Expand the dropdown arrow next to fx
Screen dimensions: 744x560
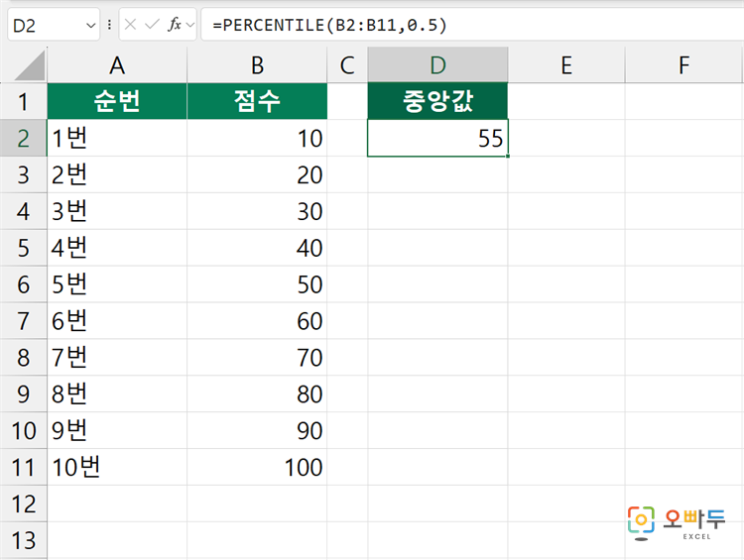click(190, 25)
